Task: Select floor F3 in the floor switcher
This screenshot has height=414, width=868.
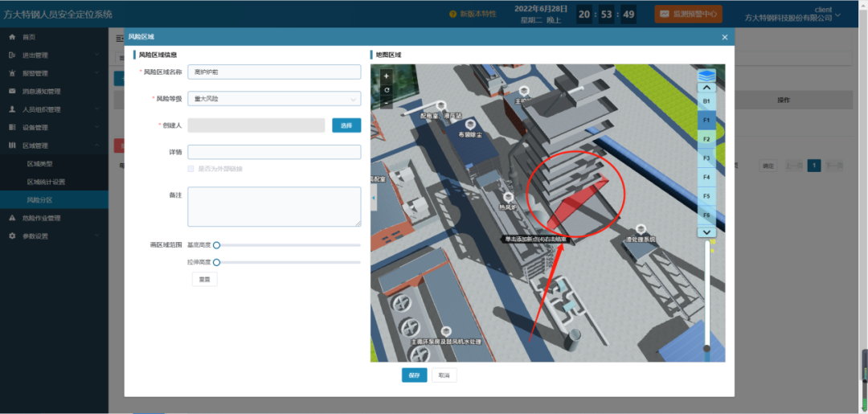Action: (x=706, y=158)
